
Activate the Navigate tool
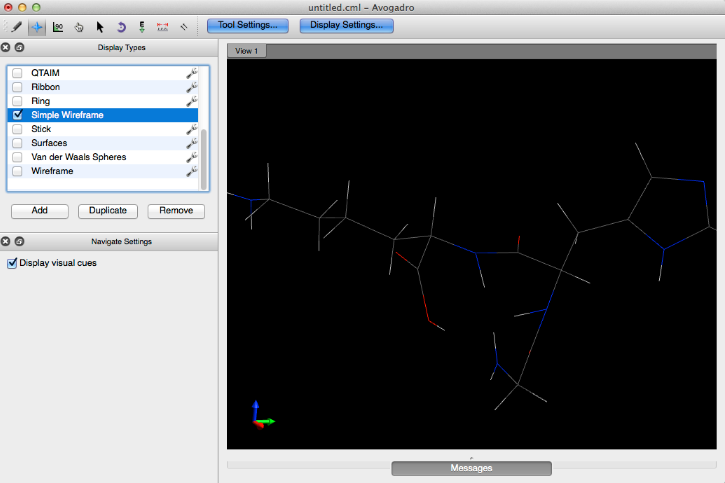tap(37, 26)
